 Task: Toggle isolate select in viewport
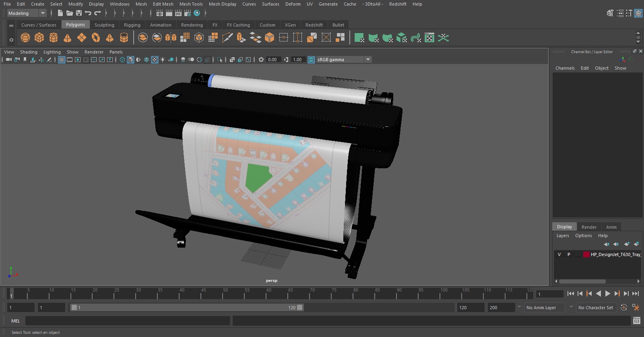220,60
